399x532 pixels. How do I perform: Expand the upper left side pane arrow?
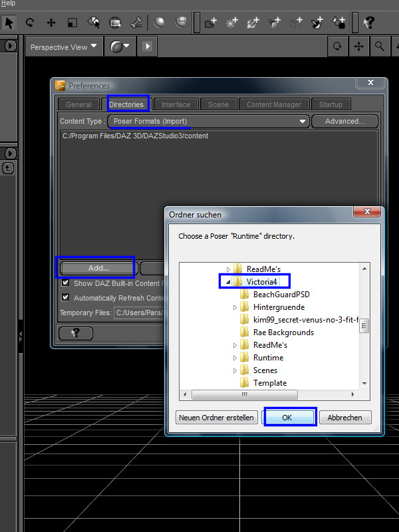click(10, 45)
